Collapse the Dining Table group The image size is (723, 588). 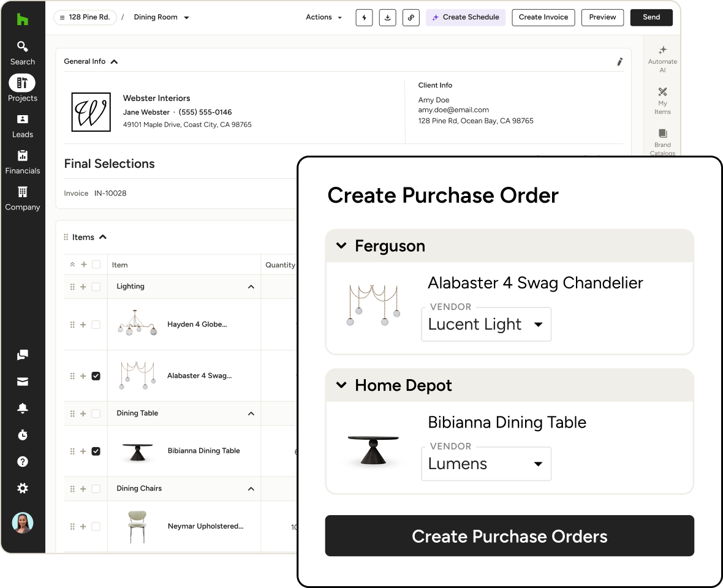pos(251,414)
